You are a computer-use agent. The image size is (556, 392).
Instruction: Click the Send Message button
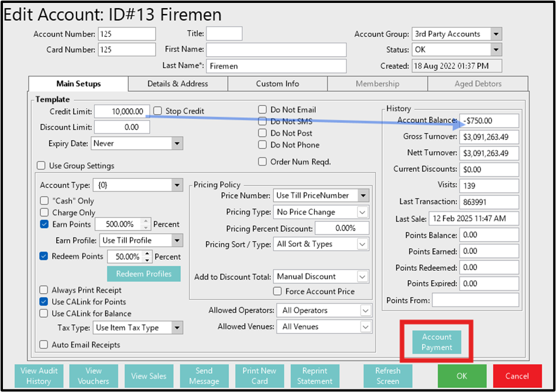tap(204, 376)
